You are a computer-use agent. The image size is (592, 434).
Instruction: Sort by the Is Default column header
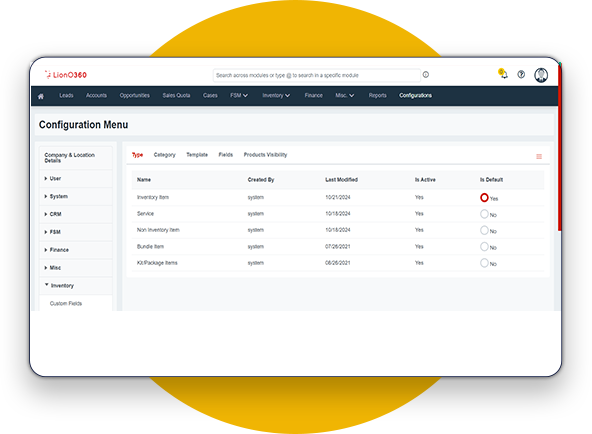(x=491, y=180)
